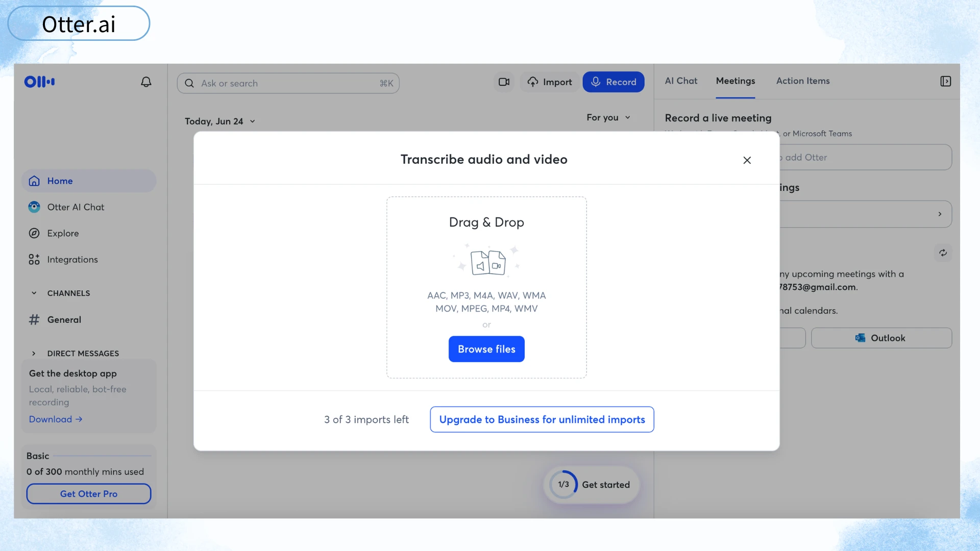Click the Drag & Drop upload area heading
Viewport: 980px width, 551px height.
[486, 222]
